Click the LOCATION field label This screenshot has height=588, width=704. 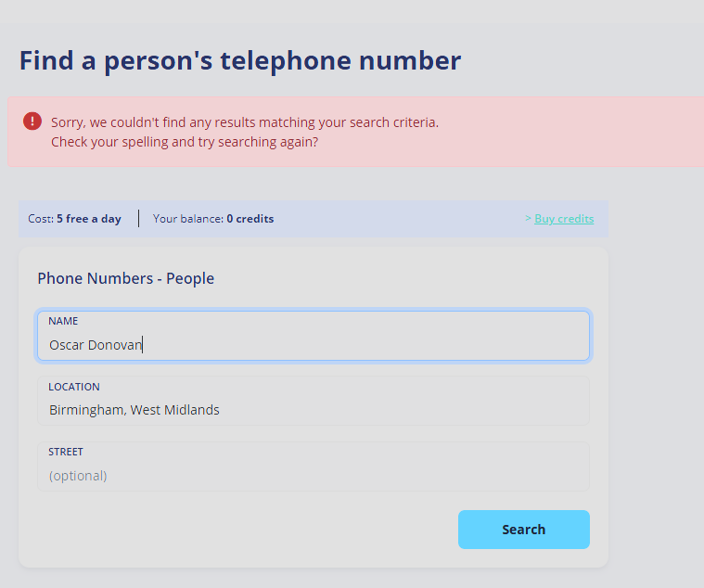tap(74, 387)
